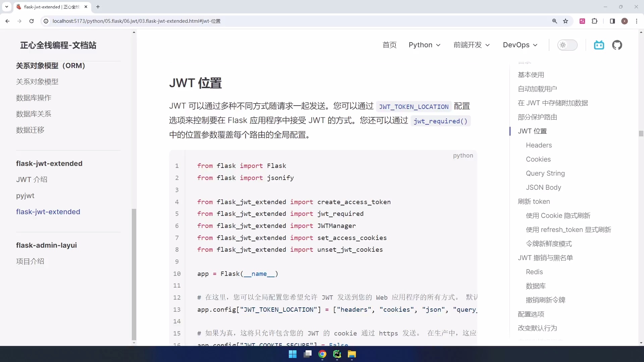Switch the site to dark theme

point(568,45)
